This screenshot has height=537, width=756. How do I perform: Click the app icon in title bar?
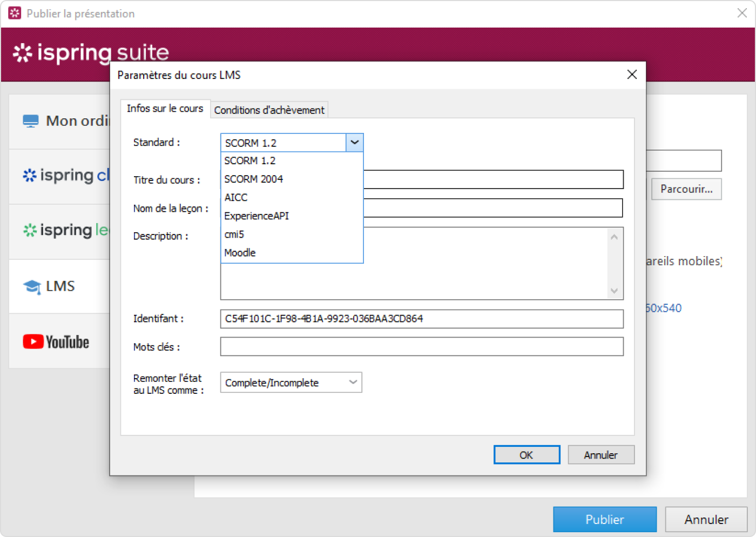(15, 14)
